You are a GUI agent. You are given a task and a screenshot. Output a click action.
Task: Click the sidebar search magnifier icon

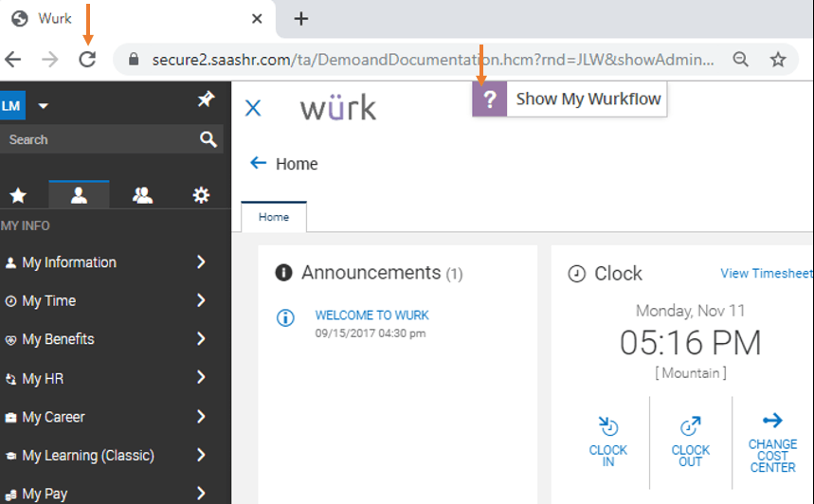point(208,139)
